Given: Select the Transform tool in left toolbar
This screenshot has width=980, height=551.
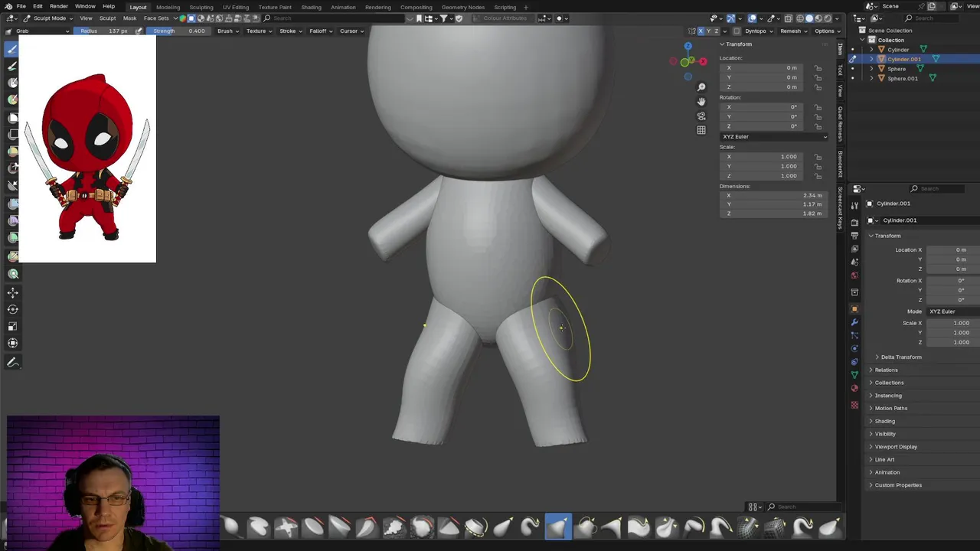Looking at the screenshot, I should [x=12, y=343].
